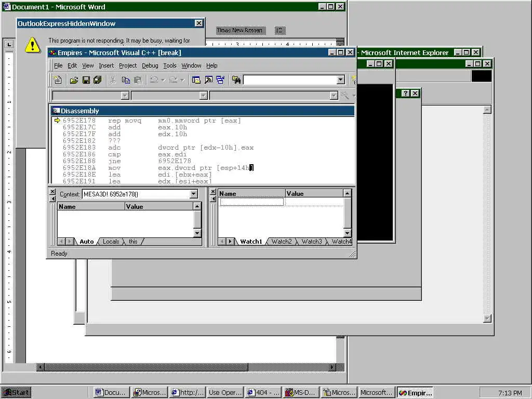532x399 pixels.
Task: Select the Watch3 tab
Action: (312, 242)
